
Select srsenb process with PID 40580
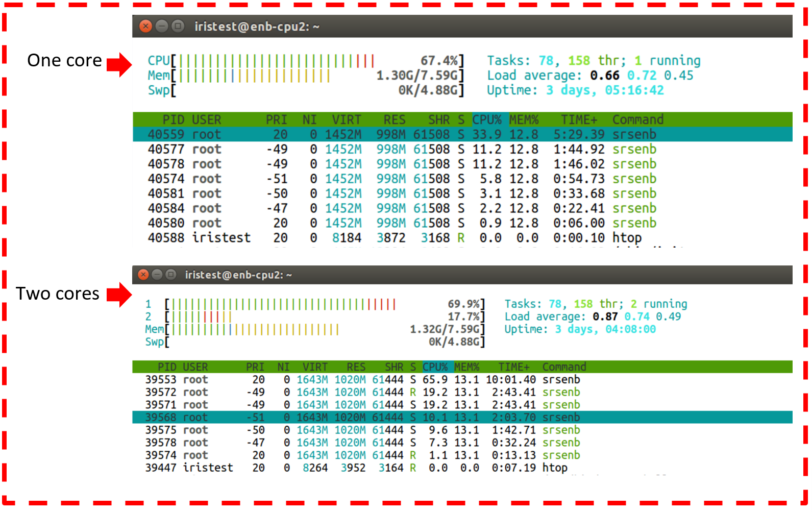tap(462, 223)
